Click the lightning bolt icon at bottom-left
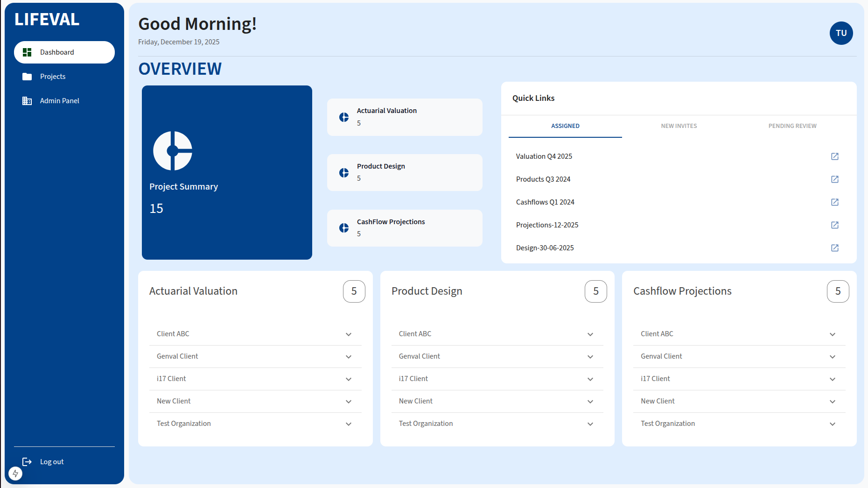 (x=15, y=474)
